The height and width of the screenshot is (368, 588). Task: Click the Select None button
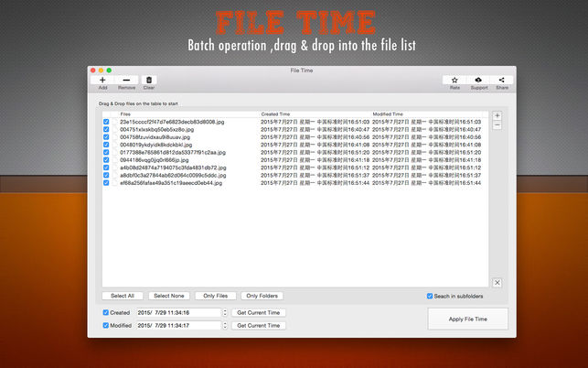click(x=169, y=296)
